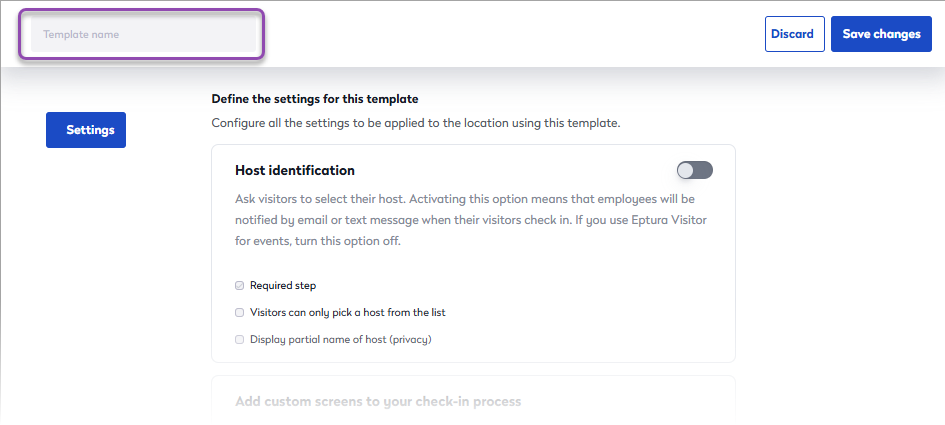Click the Save changes button
945x425 pixels.
pos(881,34)
